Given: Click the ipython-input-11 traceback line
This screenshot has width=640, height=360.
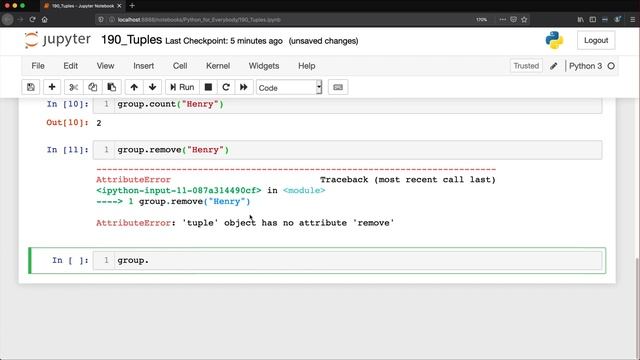Looking at the screenshot, I should click(211, 191).
